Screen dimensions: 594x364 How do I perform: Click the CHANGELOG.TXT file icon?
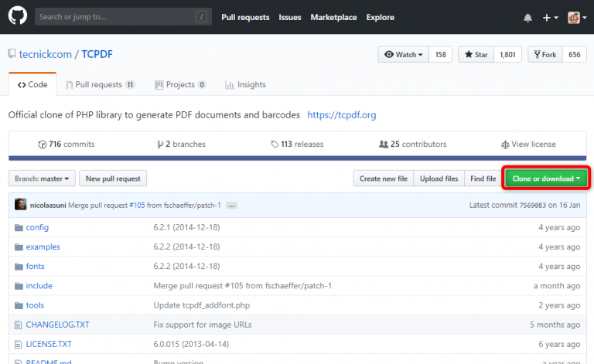tap(19, 325)
